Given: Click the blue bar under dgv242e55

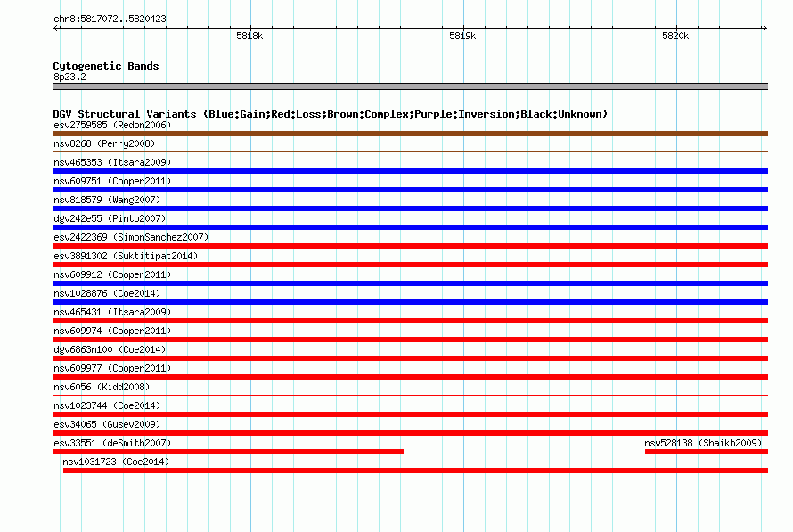Looking at the screenshot, I should tap(410, 227).
